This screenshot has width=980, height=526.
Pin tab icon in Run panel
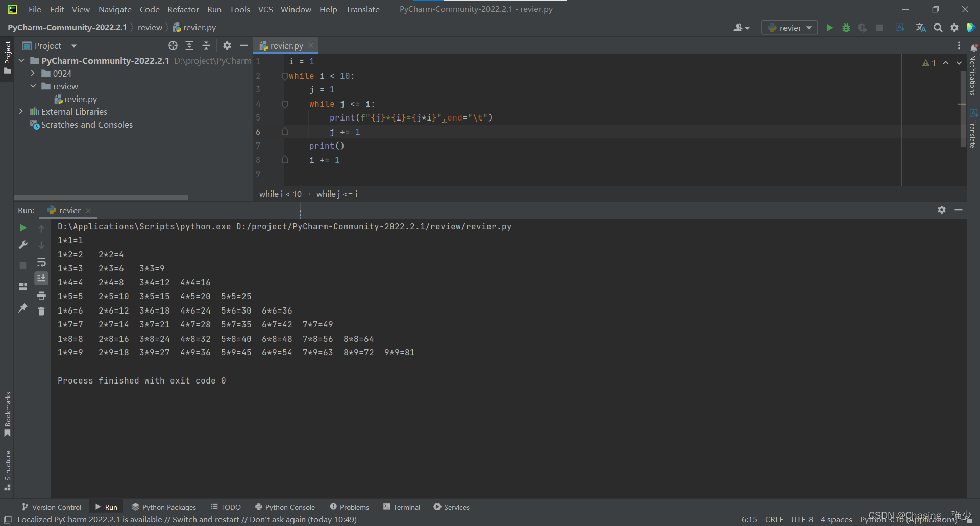pyautogui.click(x=23, y=307)
